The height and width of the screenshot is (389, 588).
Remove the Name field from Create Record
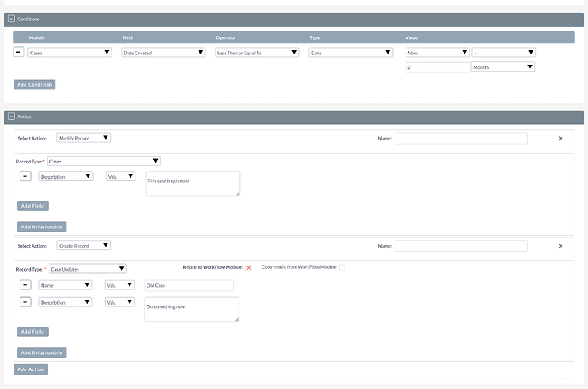(25, 285)
